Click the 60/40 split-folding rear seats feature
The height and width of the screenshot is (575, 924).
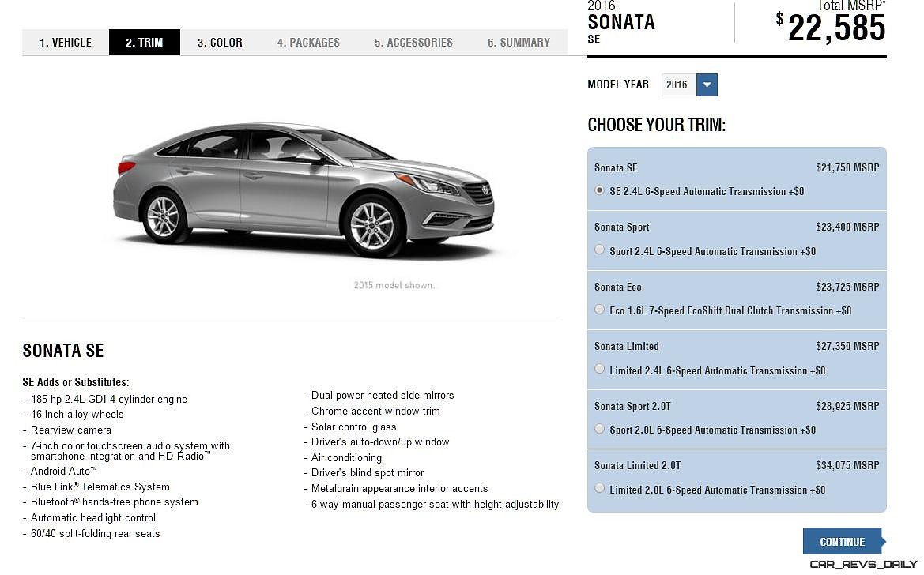click(x=96, y=534)
